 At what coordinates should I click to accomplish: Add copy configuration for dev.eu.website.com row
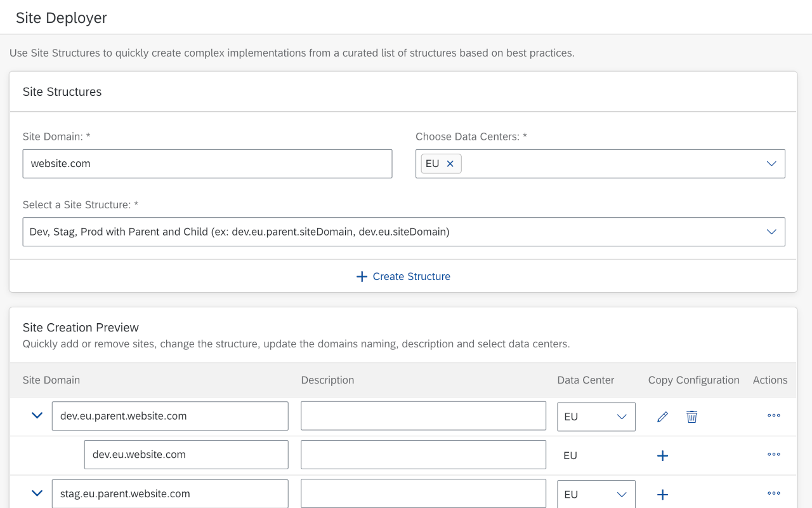662,455
